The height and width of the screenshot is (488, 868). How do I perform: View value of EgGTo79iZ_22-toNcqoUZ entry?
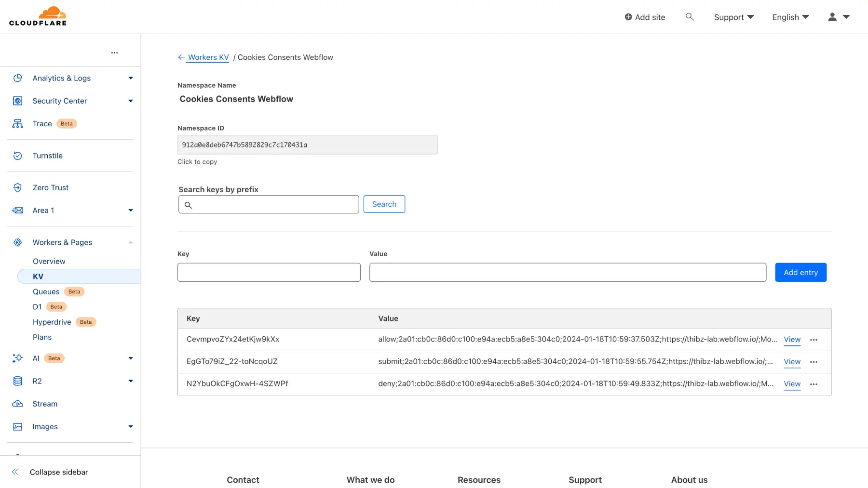click(x=792, y=362)
